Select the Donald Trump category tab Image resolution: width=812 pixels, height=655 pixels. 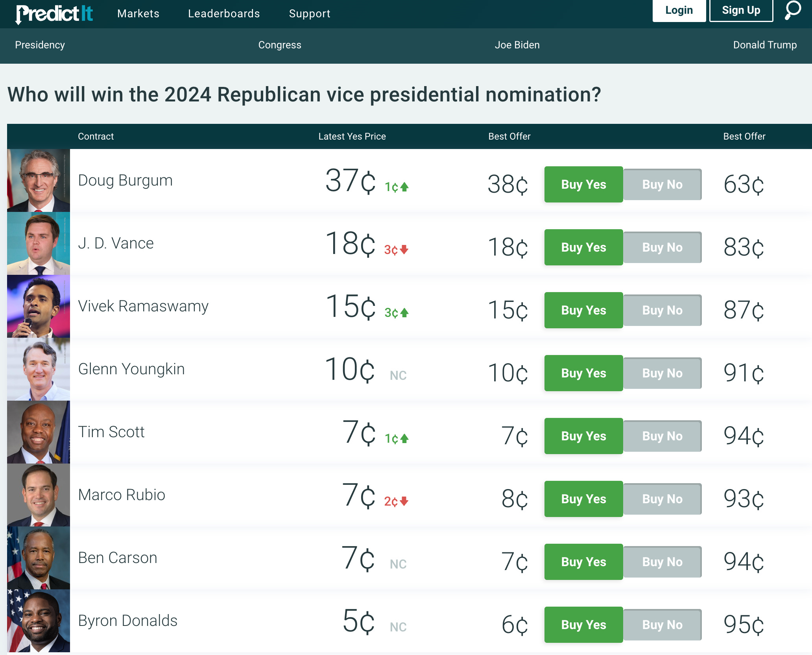point(765,45)
